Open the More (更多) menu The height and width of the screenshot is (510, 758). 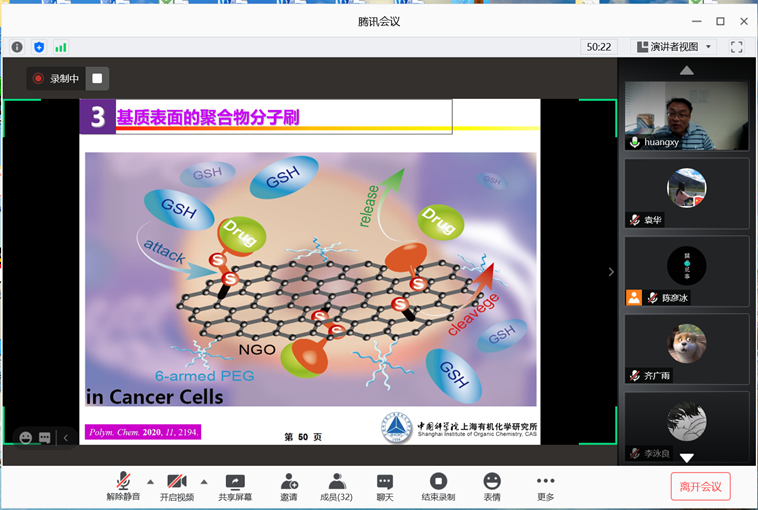pos(545,487)
